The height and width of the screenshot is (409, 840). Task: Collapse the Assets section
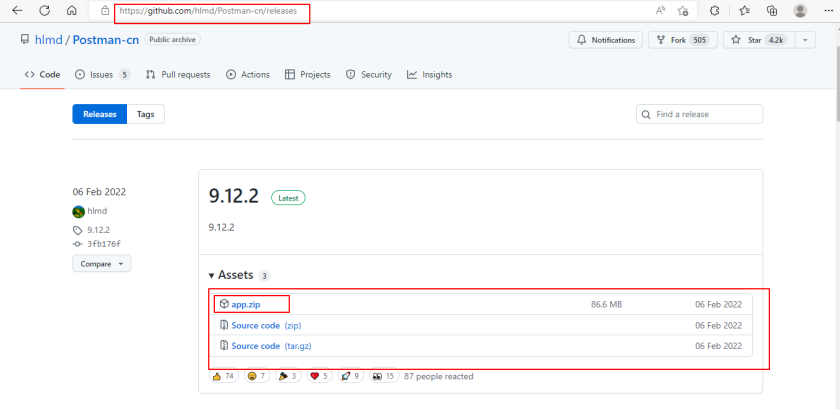[235, 276]
